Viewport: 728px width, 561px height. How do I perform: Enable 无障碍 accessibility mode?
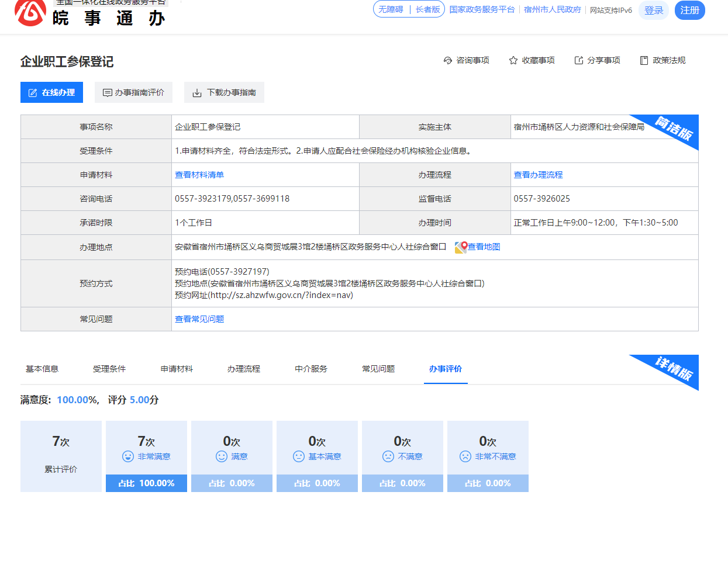(391, 9)
